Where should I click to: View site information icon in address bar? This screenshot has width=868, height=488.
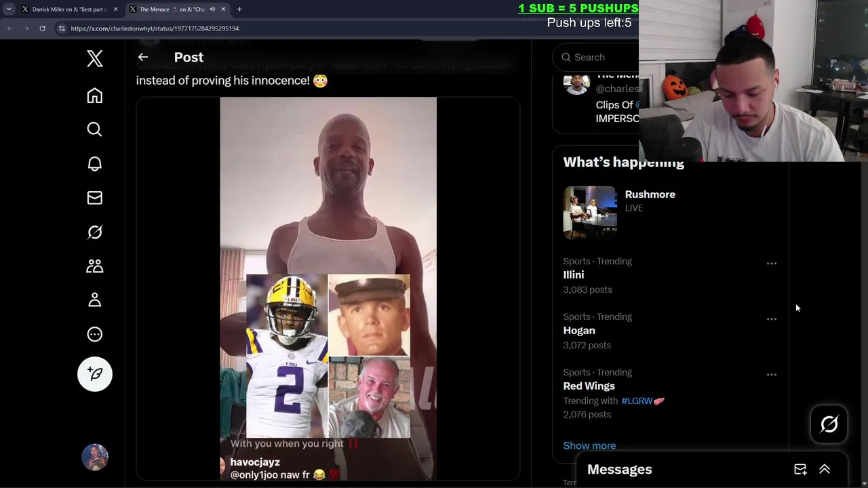(62, 28)
